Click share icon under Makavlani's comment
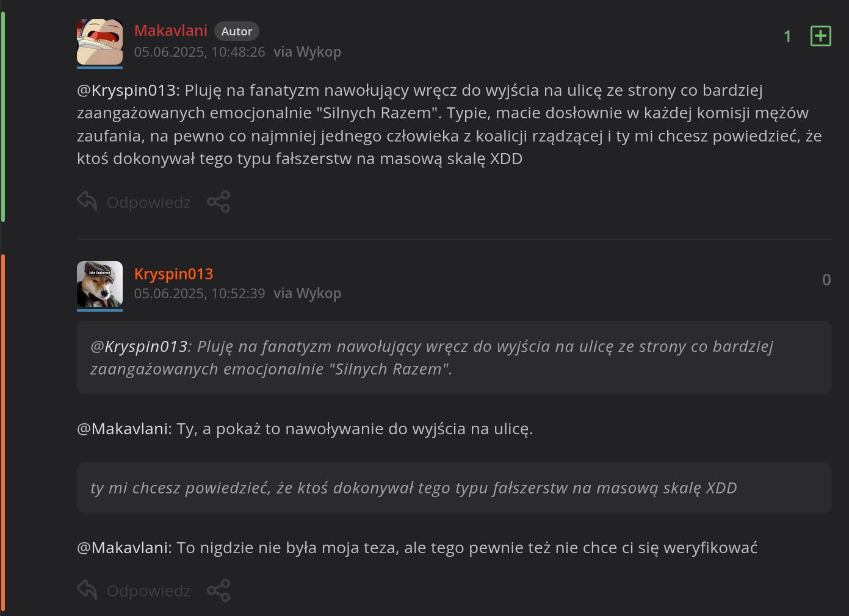Screen dimensions: 849x616 click(219, 202)
